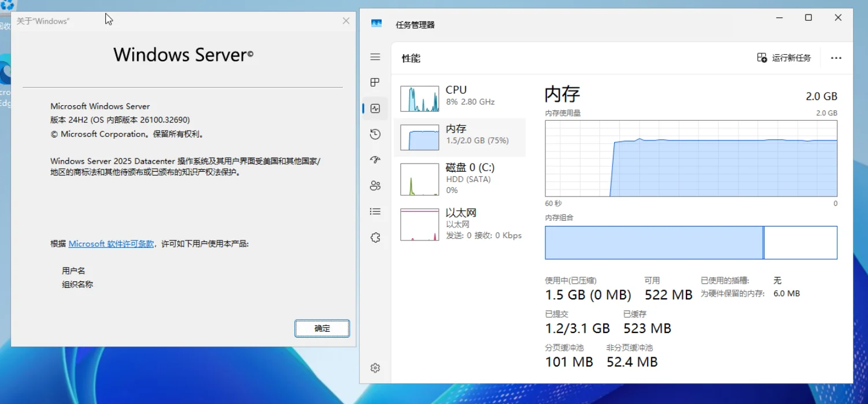Screen dimensions: 868x404
Task: Select 磁盘 0 (C:) disk entry
Action: coord(460,179)
